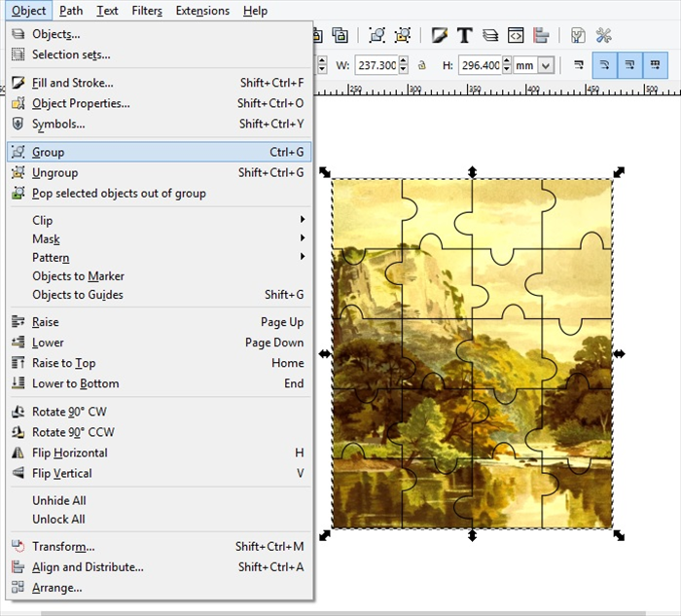Open the Extensions menu
The image size is (681, 616).
click(202, 11)
